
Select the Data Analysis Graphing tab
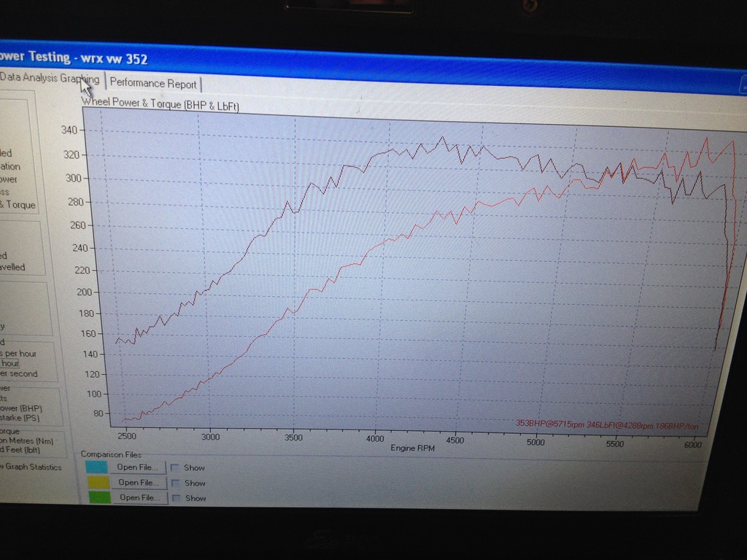(50, 78)
